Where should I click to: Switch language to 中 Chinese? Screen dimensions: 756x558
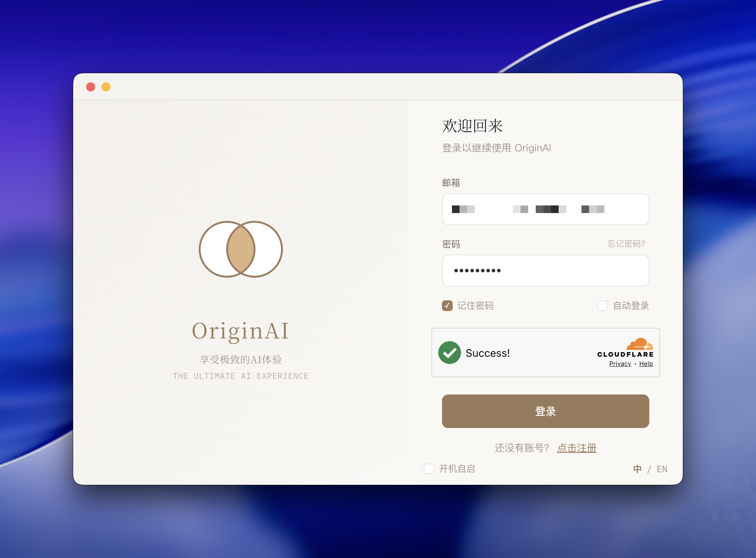(x=637, y=469)
